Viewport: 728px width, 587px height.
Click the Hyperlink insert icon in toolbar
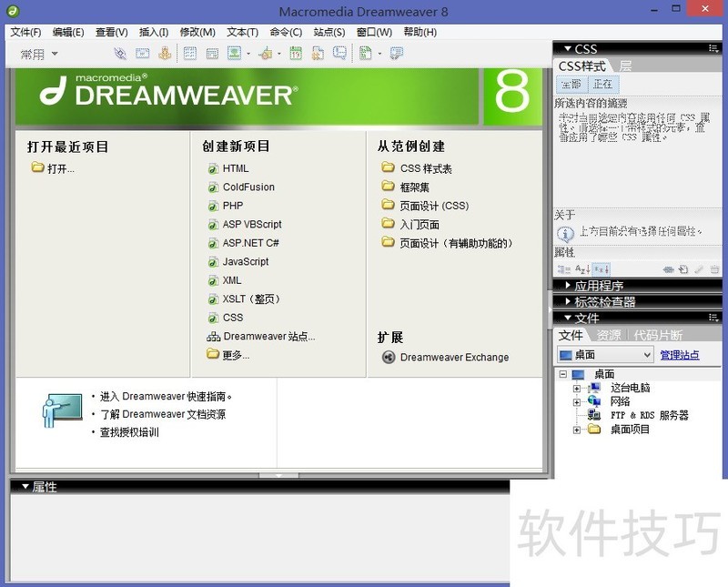(120, 54)
